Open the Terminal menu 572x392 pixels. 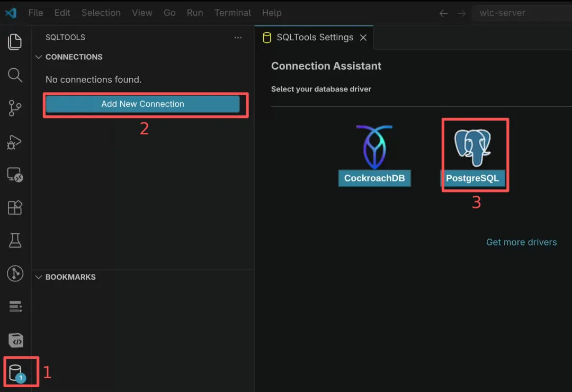pyautogui.click(x=233, y=13)
